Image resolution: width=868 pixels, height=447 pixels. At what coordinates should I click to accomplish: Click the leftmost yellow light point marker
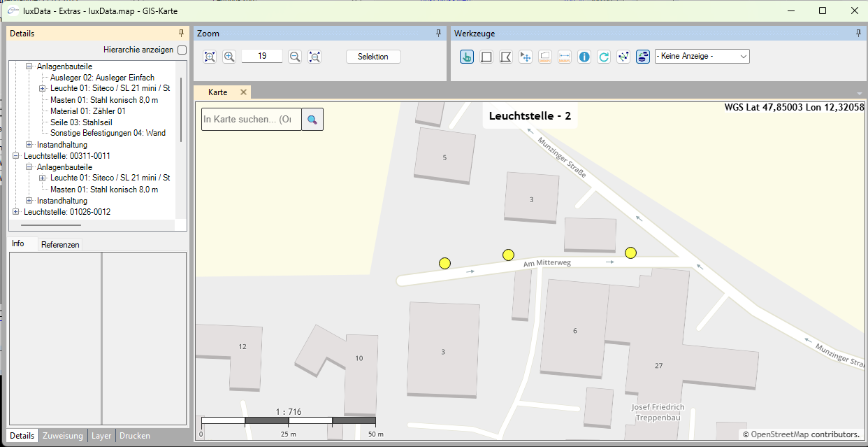click(x=444, y=263)
